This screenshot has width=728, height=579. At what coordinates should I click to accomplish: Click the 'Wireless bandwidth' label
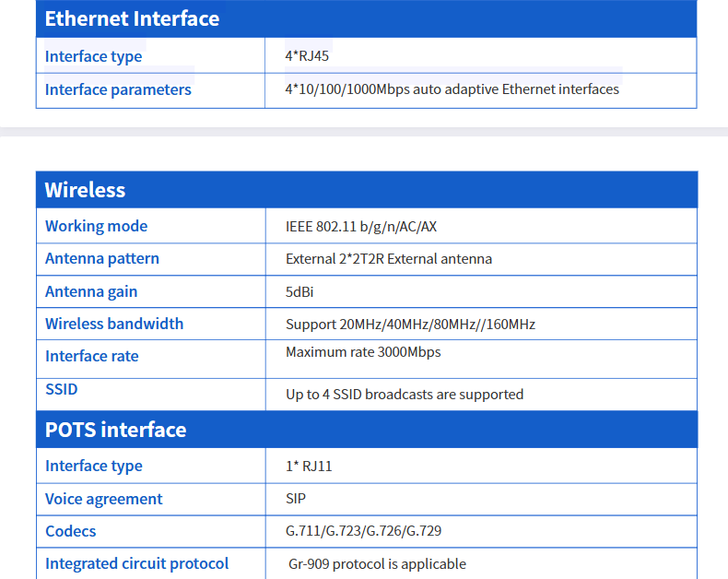coord(114,324)
